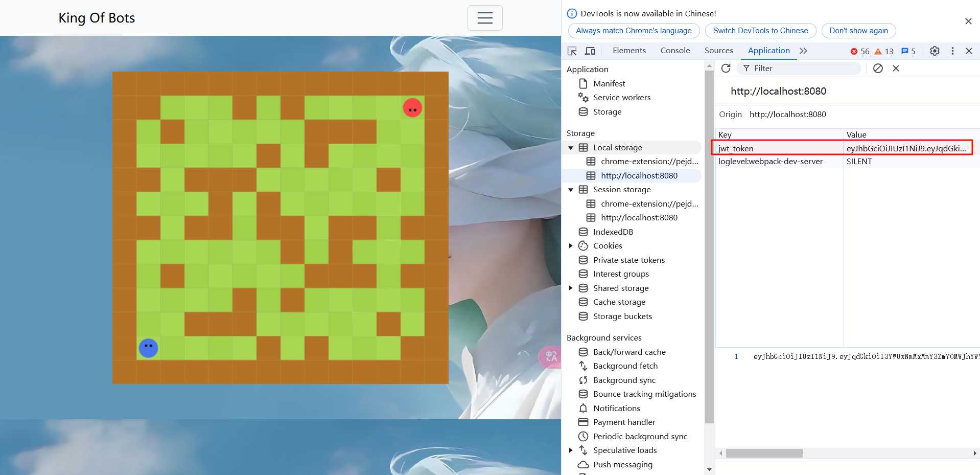Click the red bot snake head
Screen dimensions: 980x475
point(412,108)
